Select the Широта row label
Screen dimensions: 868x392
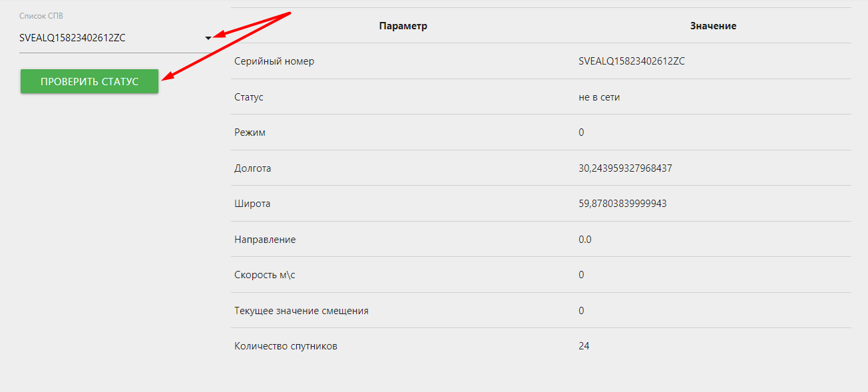(252, 204)
